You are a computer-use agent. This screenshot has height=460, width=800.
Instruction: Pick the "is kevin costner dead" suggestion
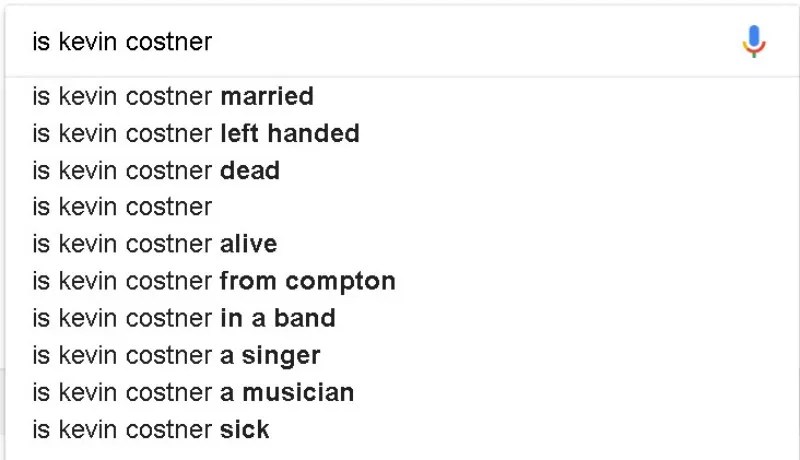[x=156, y=171]
